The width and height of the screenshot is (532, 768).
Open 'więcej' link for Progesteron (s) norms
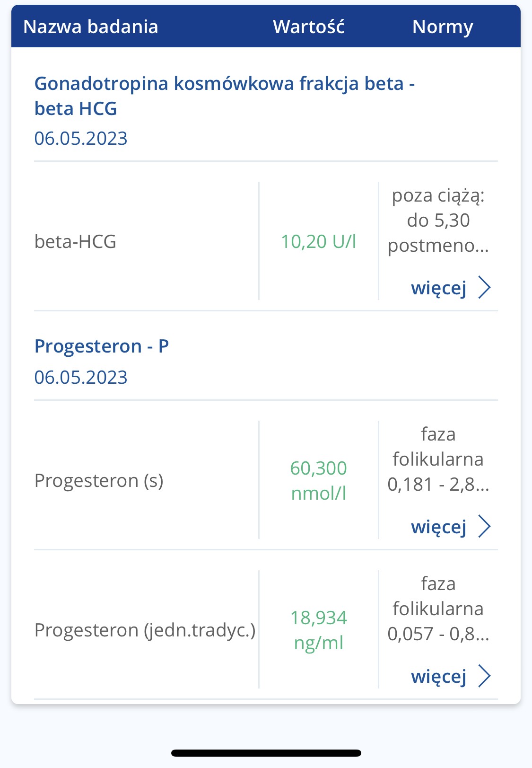(x=439, y=527)
